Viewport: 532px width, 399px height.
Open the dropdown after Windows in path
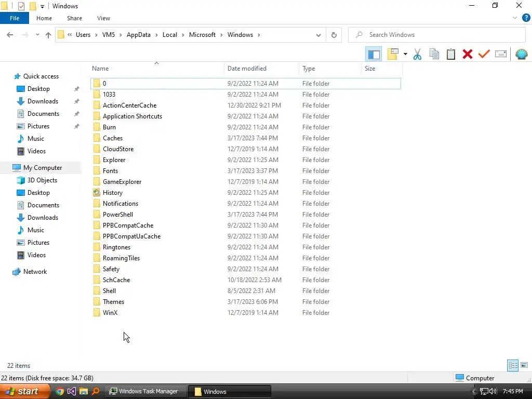pos(259,35)
